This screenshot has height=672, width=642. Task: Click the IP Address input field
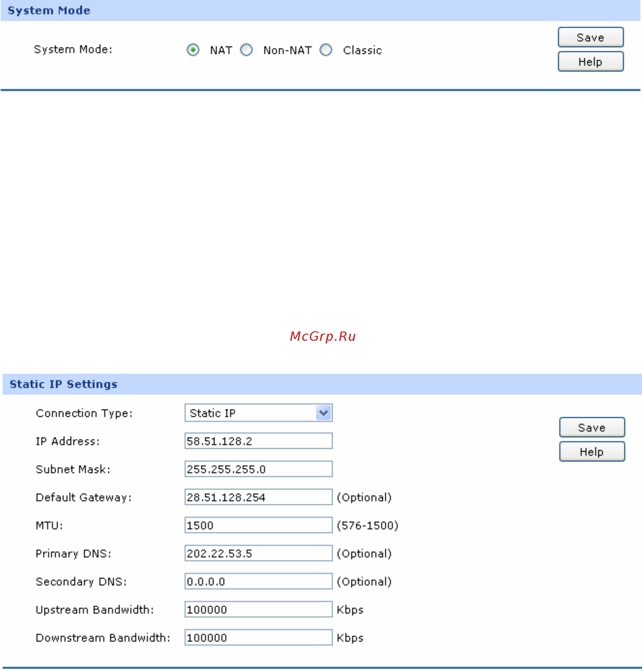[258, 441]
